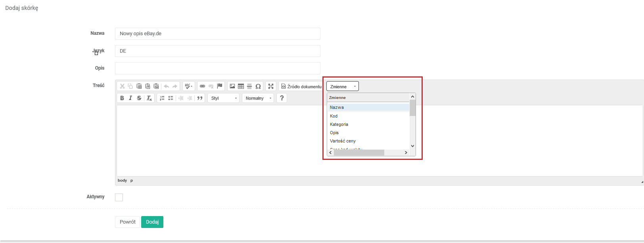Screen dimensions: 644x243
Task: Click into the Opis input field
Action: pyautogui.click(x=217, y=68)
